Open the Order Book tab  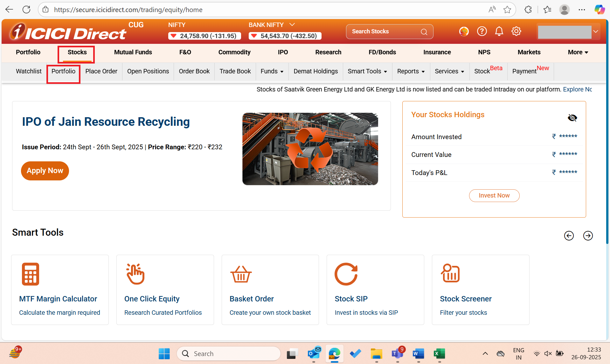pos(194,71)
